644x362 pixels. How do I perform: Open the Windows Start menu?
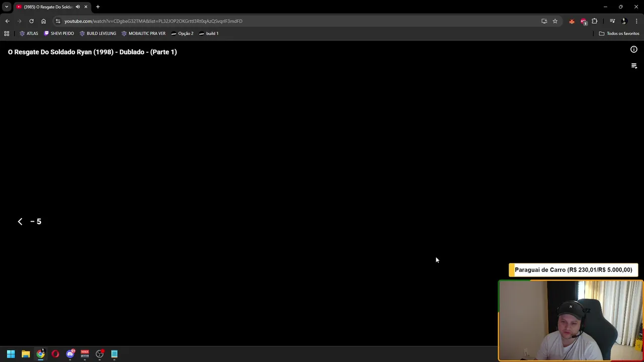11,354
